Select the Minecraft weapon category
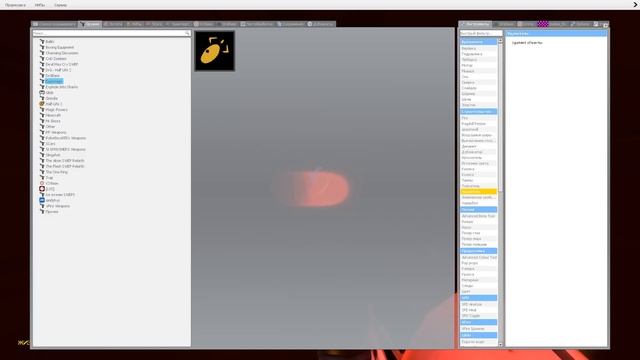The width and height of the screenshot is (640, 360). [53, 116]
